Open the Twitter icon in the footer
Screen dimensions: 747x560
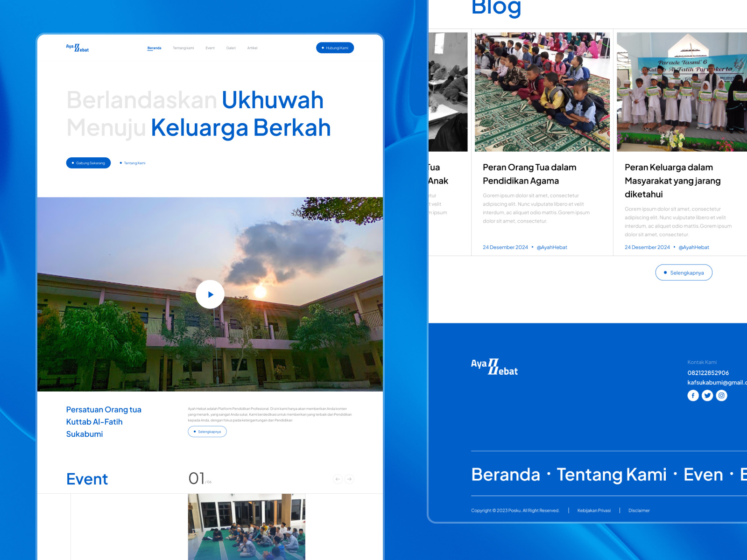click(707, 395)
